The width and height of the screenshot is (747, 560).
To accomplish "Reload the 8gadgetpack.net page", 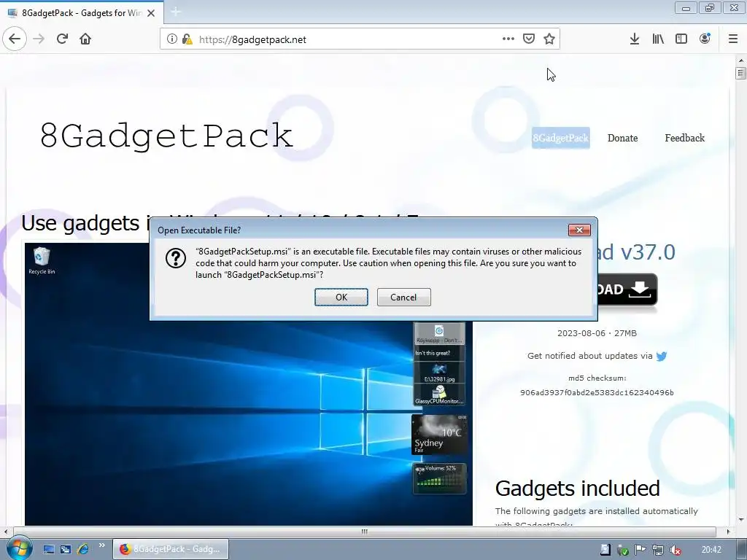I will pos(63,39).
